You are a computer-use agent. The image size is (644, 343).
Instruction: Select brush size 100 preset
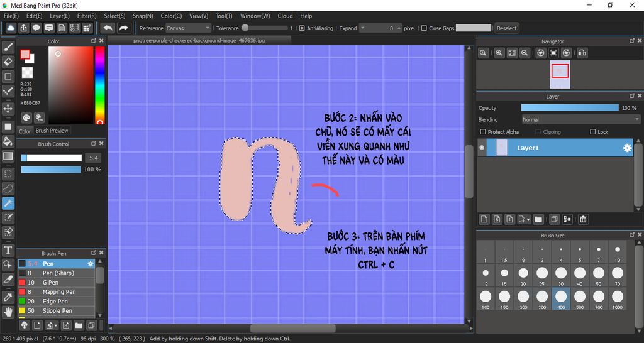(486, 298)
